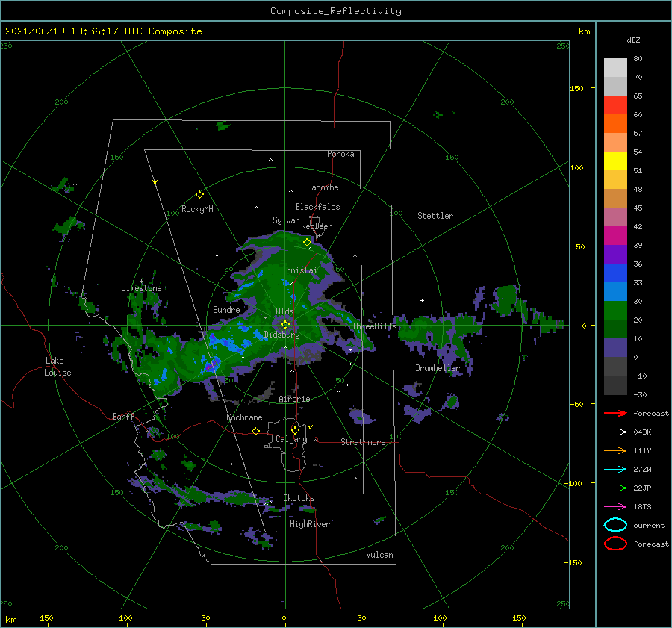
Task: Click the Vulcan label
Action: [x=380, y=554]
